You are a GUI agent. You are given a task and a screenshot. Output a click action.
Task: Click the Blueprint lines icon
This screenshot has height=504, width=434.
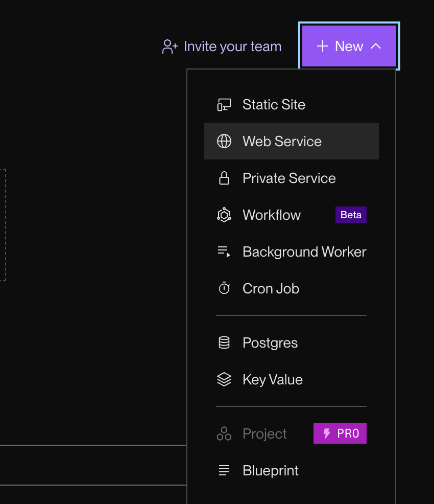point(224,470)
